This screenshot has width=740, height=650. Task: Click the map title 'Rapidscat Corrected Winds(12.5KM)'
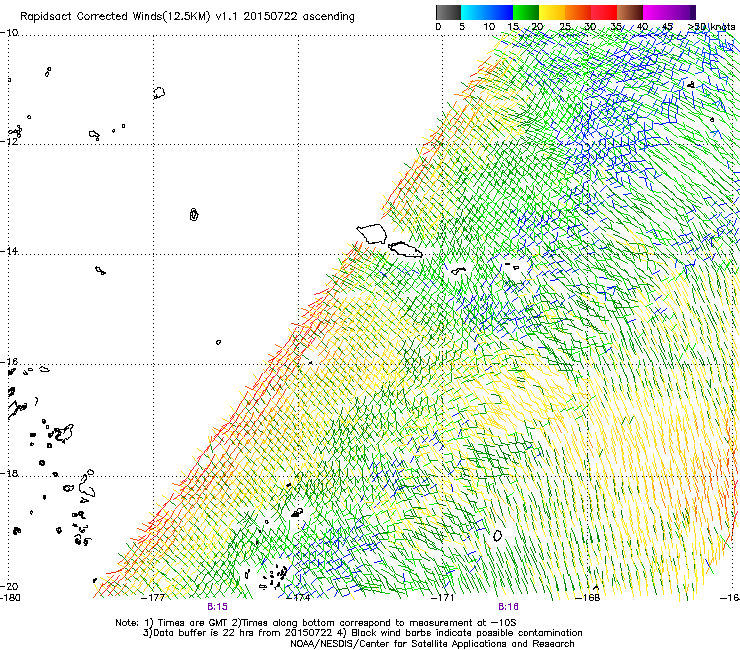point(115,17)
